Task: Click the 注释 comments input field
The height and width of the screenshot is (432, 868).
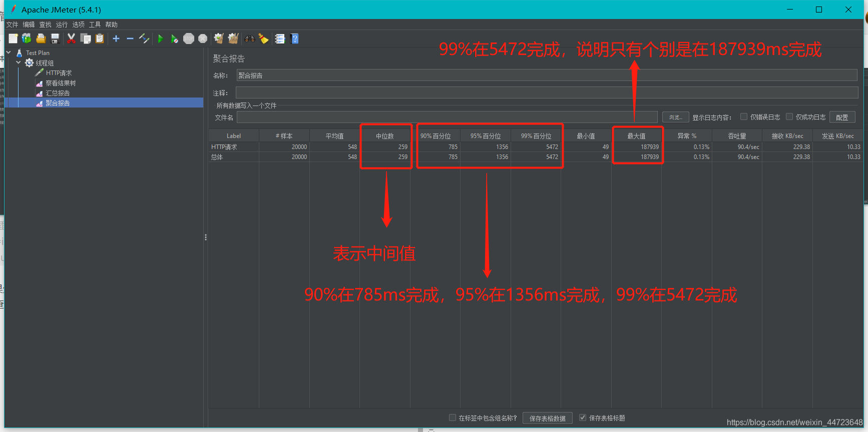Action: pyautogui.click(x=547, y=92)
